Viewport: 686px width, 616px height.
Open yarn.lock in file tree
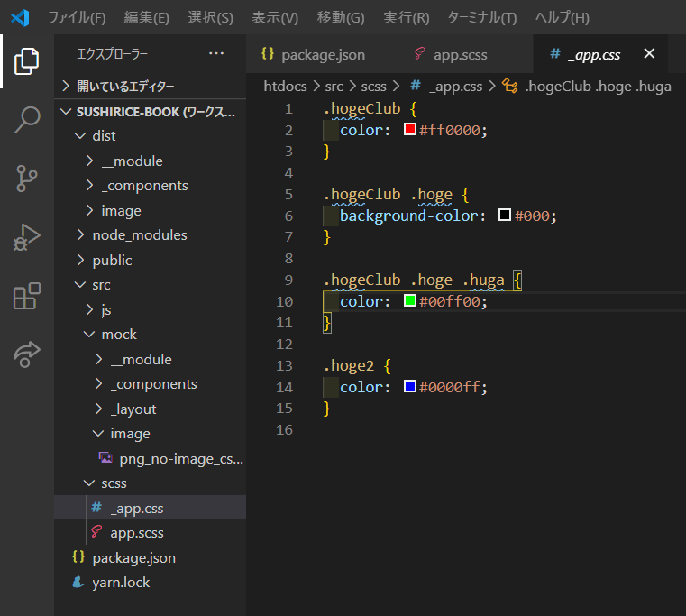tap(150, 583)
